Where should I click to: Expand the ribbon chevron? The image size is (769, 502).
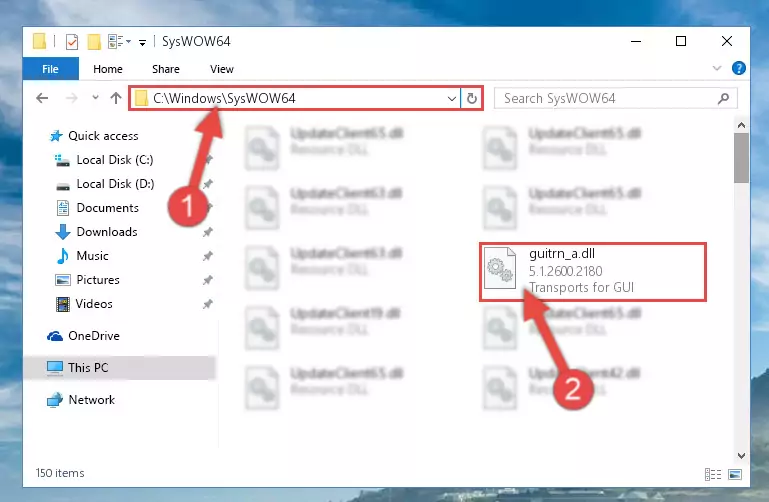click(x=717, y=68)
